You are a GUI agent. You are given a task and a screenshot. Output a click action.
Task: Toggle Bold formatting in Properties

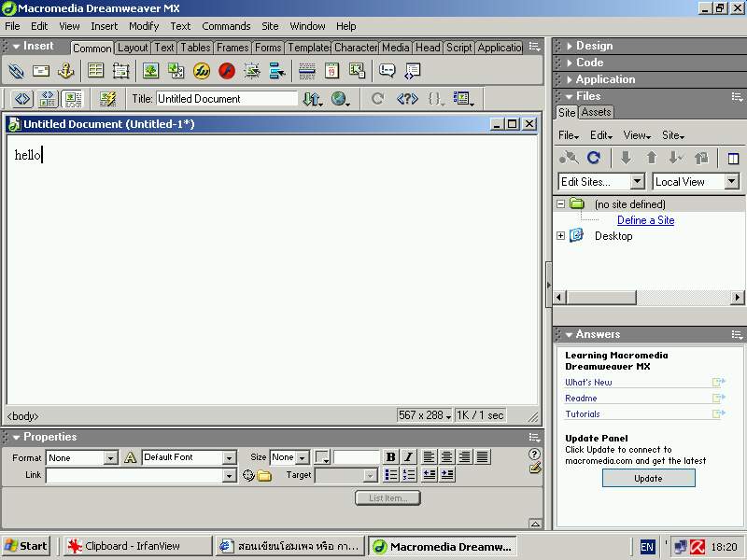[390, 457]
